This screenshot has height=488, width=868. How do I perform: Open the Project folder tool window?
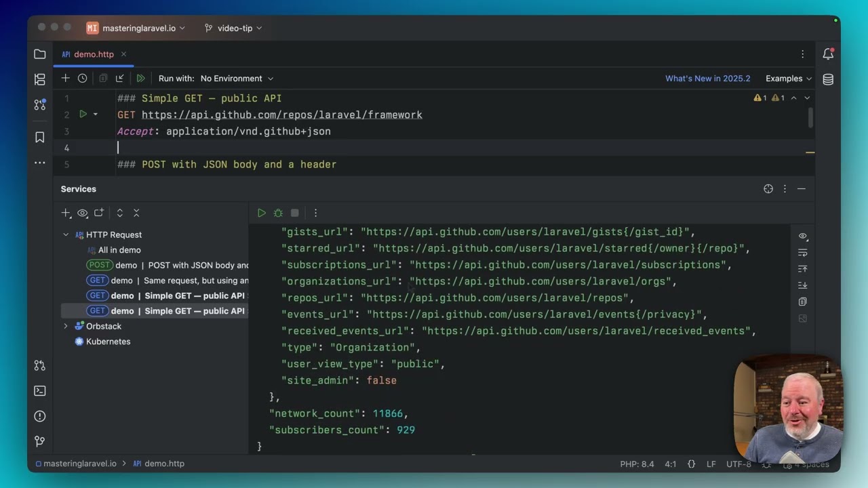point(40,54)
